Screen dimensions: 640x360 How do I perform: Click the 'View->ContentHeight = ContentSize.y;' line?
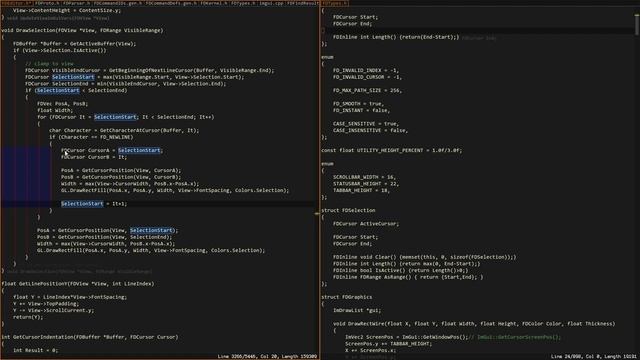click(x=67, y=10)
